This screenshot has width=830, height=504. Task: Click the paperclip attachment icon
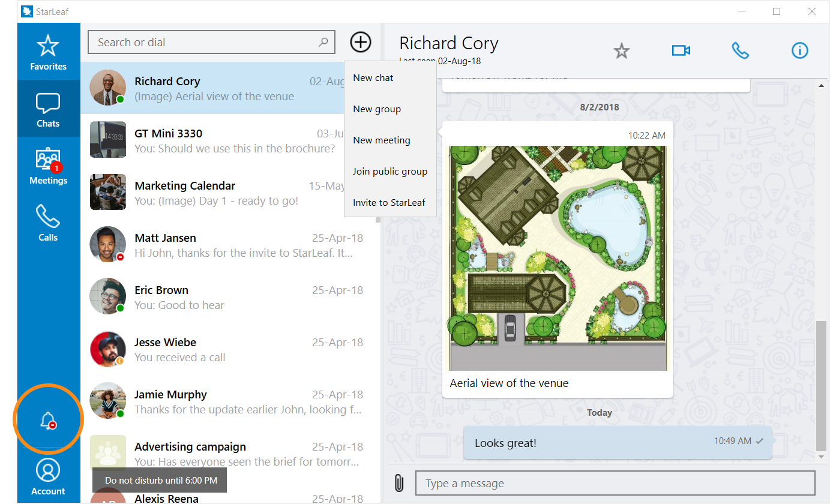(399, 483)
